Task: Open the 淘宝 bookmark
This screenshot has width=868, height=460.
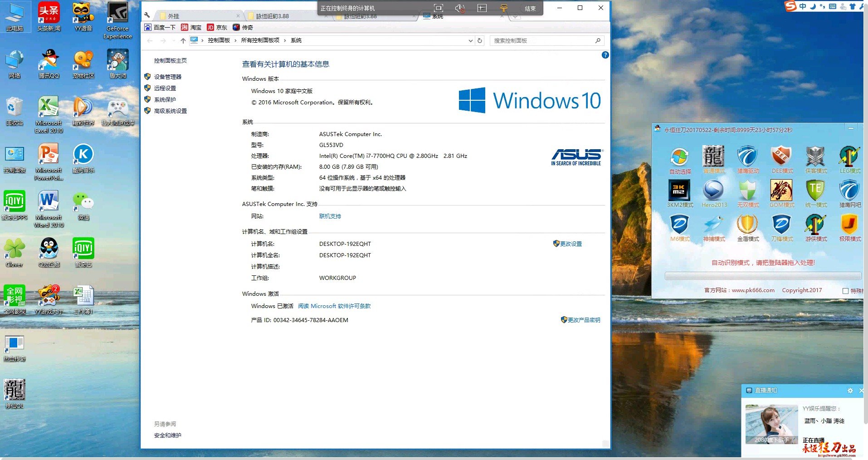Action: (x=191, y=27)
